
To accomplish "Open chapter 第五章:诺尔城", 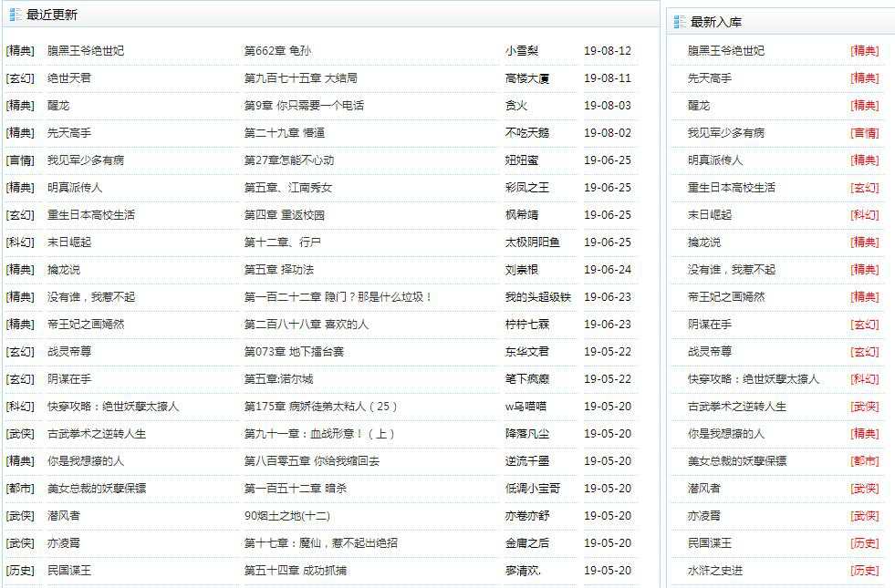I will (x=278, y=379).
